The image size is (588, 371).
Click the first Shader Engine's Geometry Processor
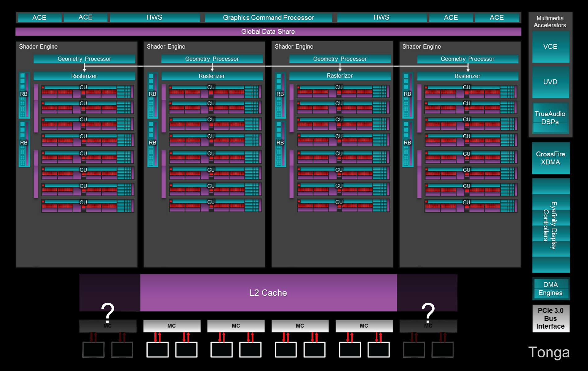point(84,59)
